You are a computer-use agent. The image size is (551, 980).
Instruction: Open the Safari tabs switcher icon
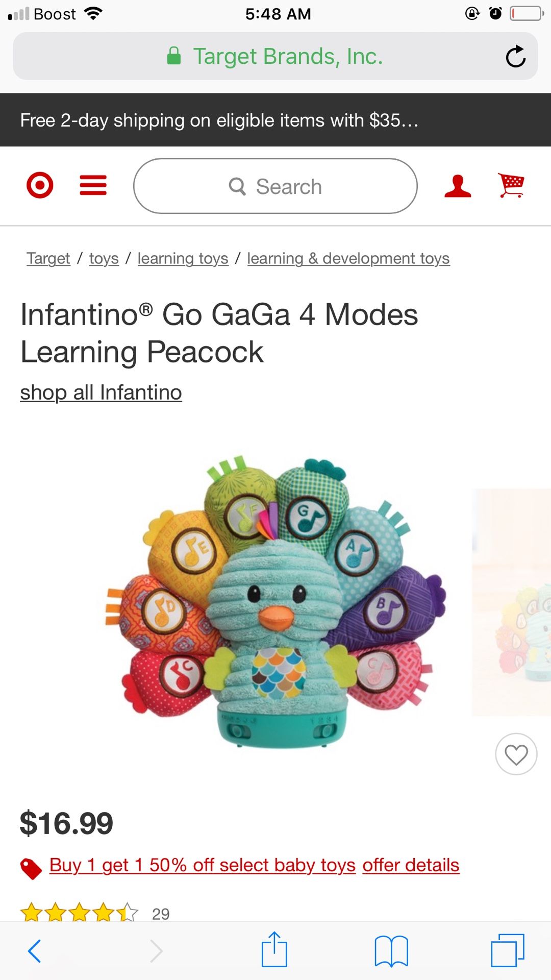coord(508,950)
